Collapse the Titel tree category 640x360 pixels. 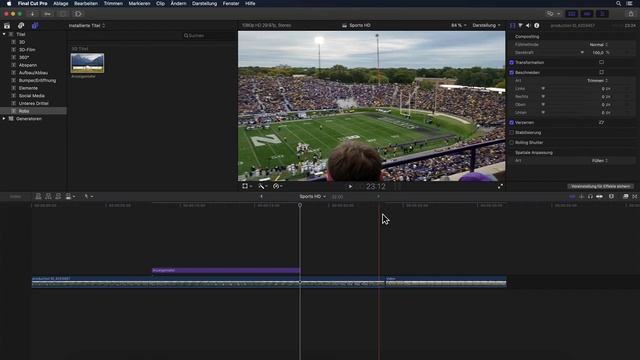4,34
